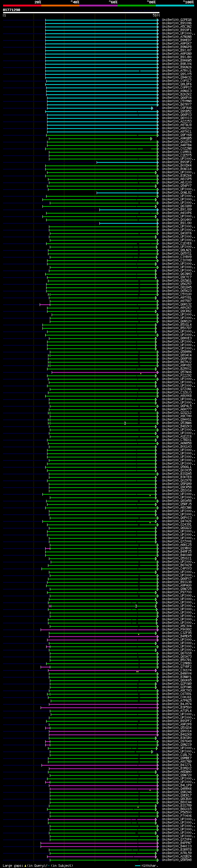Select hit label UniRef100_Q8LNZ1
Image resolution: width=197 pixels, height=868 pixels.
[177, 250]
